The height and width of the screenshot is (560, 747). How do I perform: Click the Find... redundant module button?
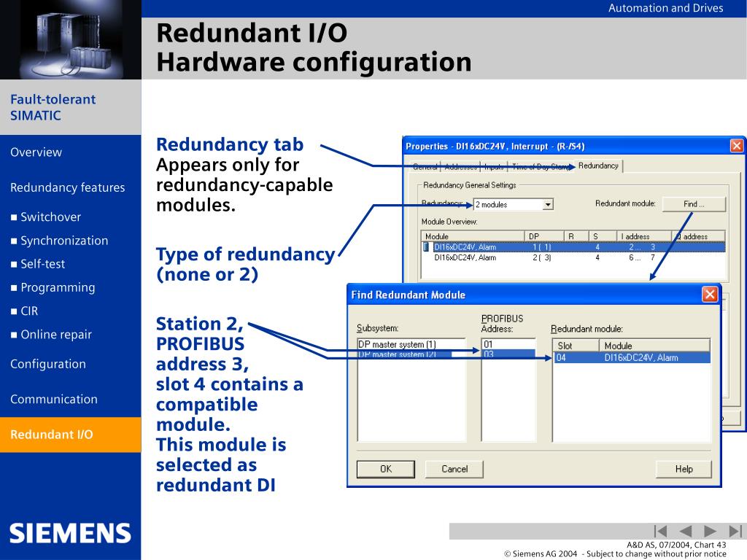pos(694,204)
